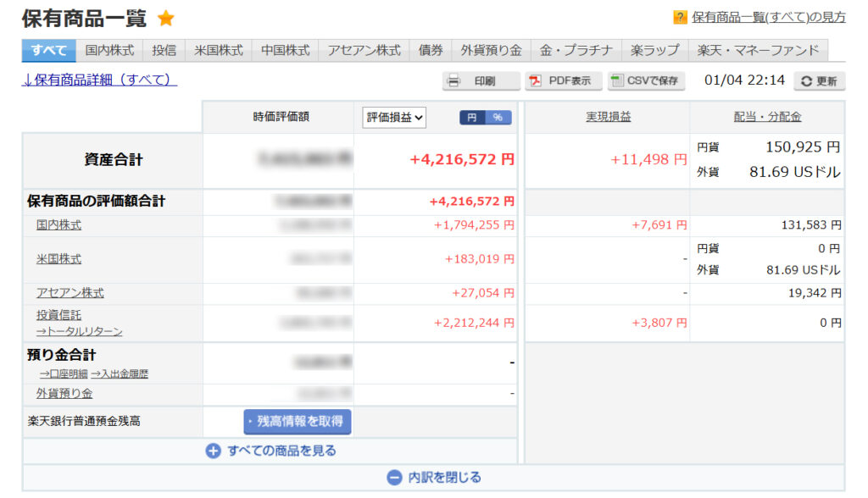Image resolution: width=868 pixels, height=498 pixels.
Task: Switch to the 米国株式 tab
Action: [x=219, y=51]
